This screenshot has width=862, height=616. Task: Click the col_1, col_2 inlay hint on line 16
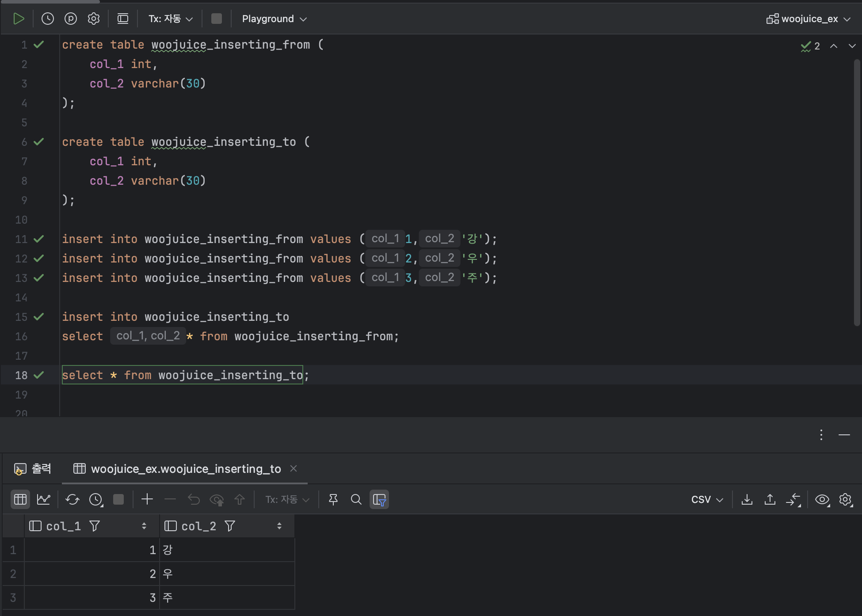click(148, 336)
